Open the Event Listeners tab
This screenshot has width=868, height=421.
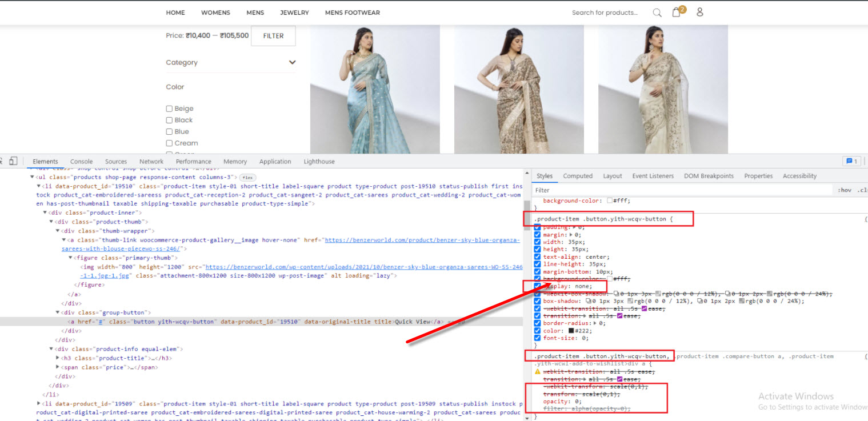(x=653, y=176)
